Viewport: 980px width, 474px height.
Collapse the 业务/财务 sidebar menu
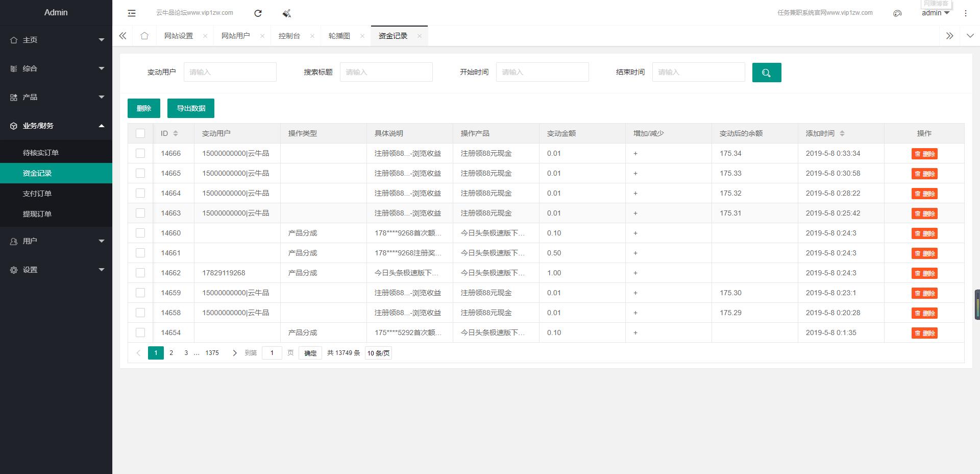pyautogui.click(x=56, y=126)
